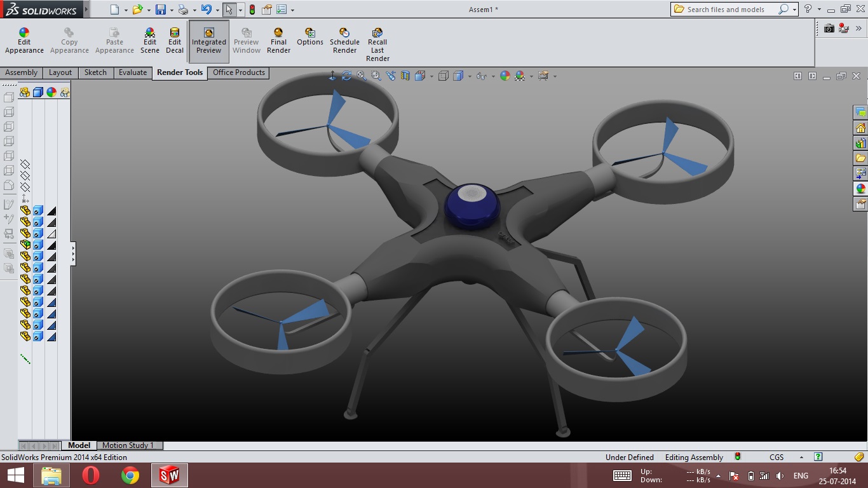The image size is (868, 488).
Task: Open the Appearances task pane color ball
Action: pyautogui.click(x=860, y=189)
